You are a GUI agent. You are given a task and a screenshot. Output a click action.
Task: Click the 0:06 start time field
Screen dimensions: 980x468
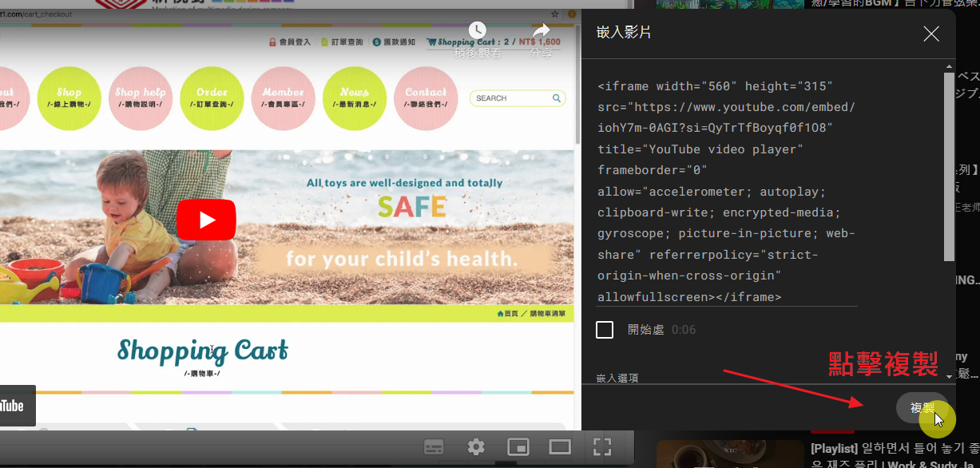point(684,330)
